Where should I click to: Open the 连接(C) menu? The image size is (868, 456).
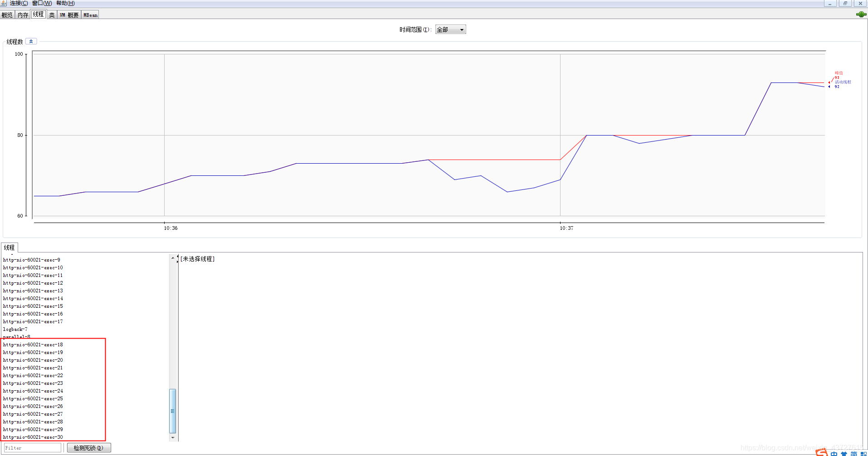(19, 3)
